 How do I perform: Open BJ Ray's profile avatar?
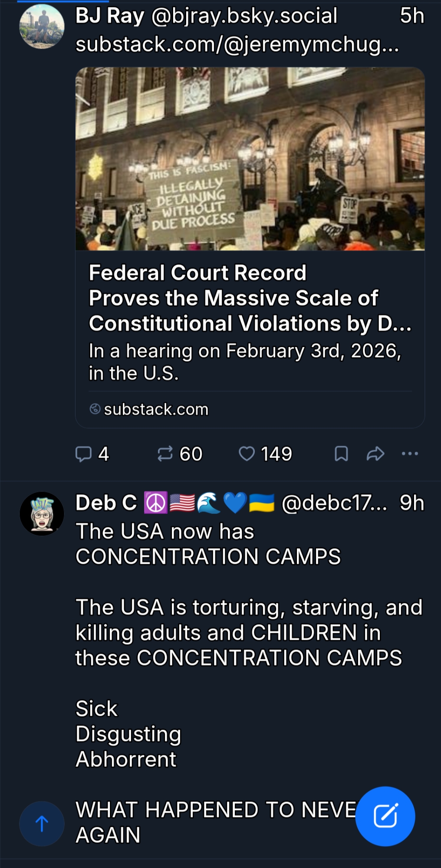coord(42,26)
